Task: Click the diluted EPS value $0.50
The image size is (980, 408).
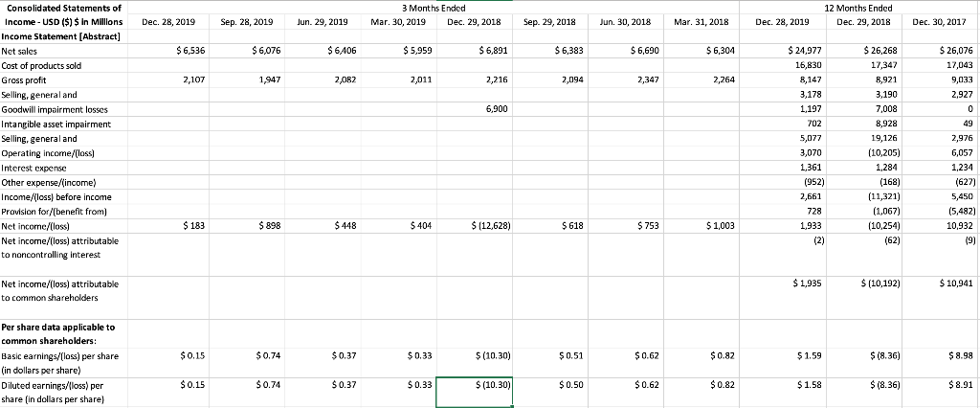Action: click(x=572, y=385)
